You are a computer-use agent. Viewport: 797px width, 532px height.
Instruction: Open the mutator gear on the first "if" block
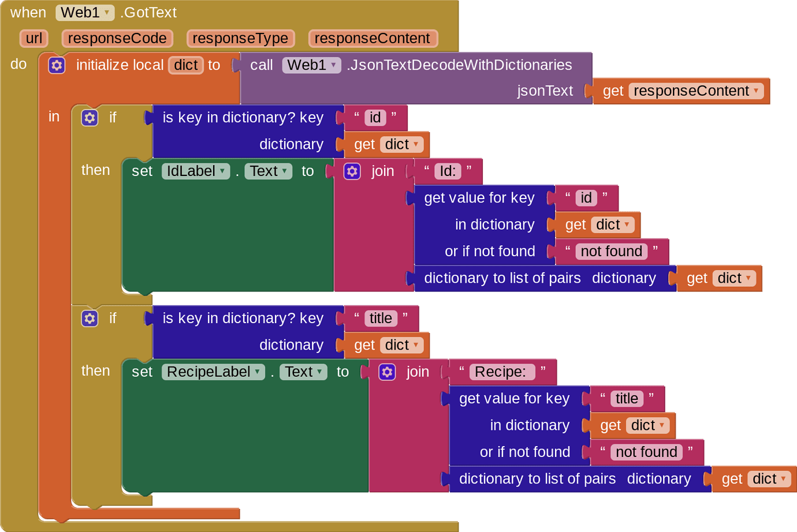[90, 118]
